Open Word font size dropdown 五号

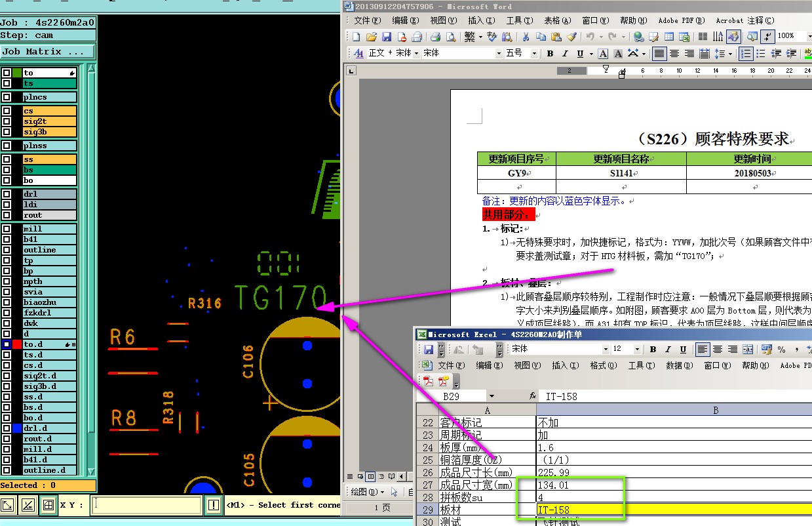point(534,53)
